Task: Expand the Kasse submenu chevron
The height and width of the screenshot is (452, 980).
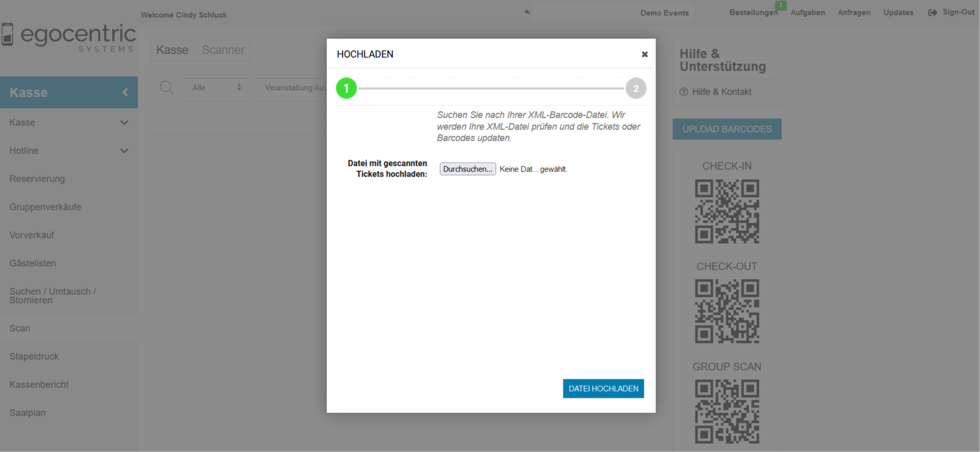Action: pyautogui.click(x=124, y=123)
